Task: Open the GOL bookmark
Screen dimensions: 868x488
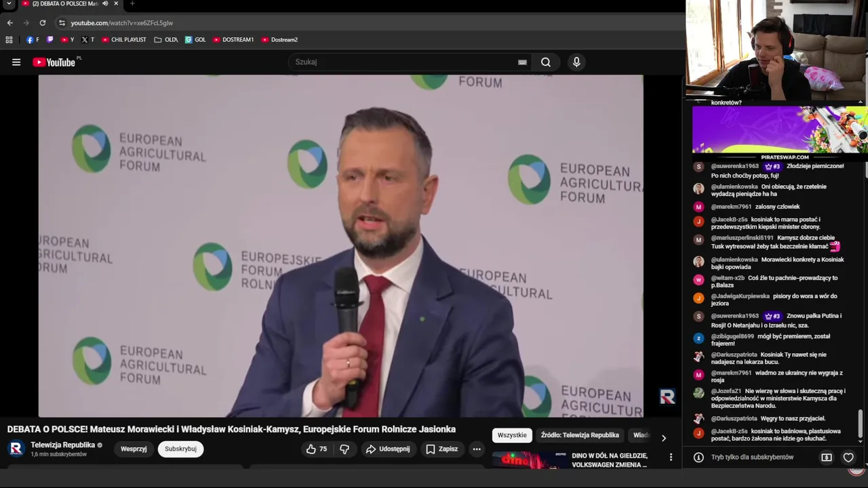Action: pyautogui.click(x=195, y=40)
